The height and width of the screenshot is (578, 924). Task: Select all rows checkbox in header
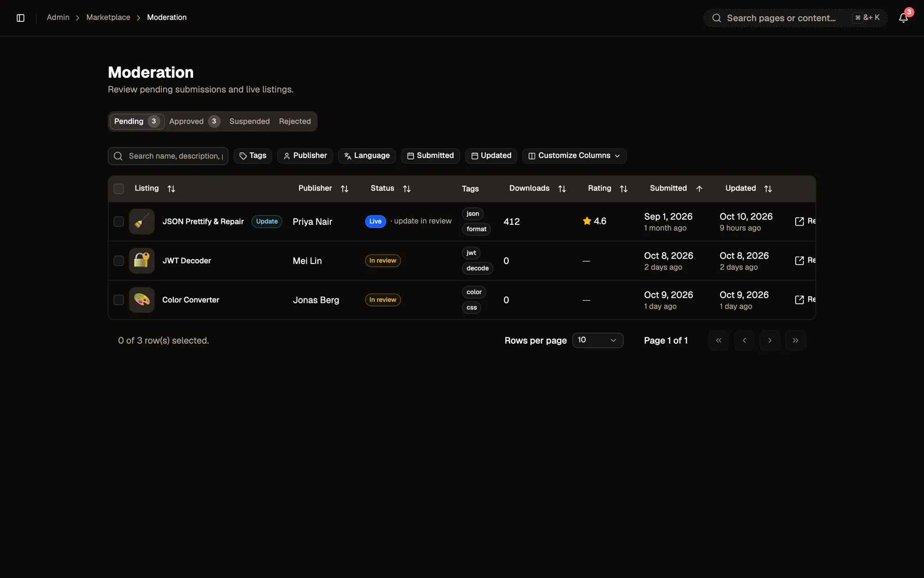click(x=119, y=189)
